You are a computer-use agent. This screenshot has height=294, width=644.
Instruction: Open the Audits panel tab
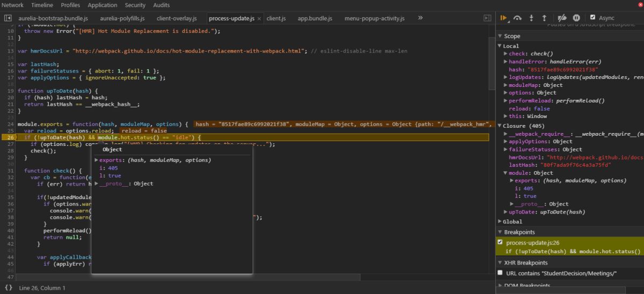(162, 5)
